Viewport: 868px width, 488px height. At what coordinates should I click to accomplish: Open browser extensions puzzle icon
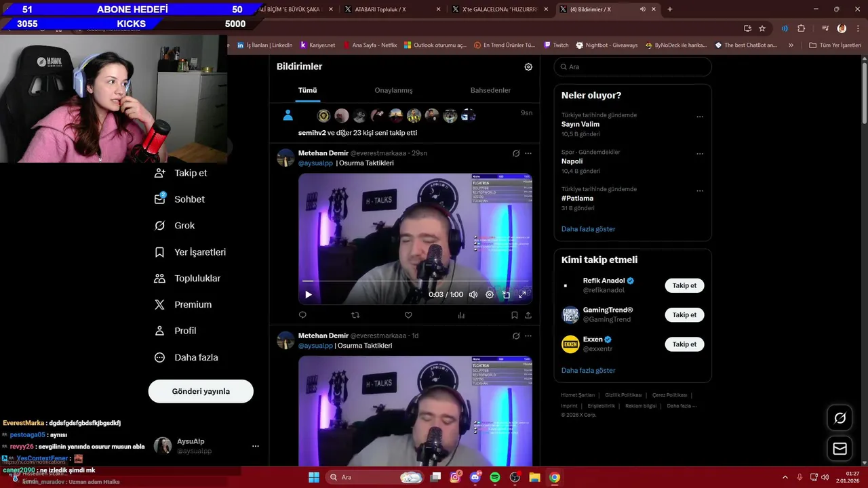coord(801,28)
